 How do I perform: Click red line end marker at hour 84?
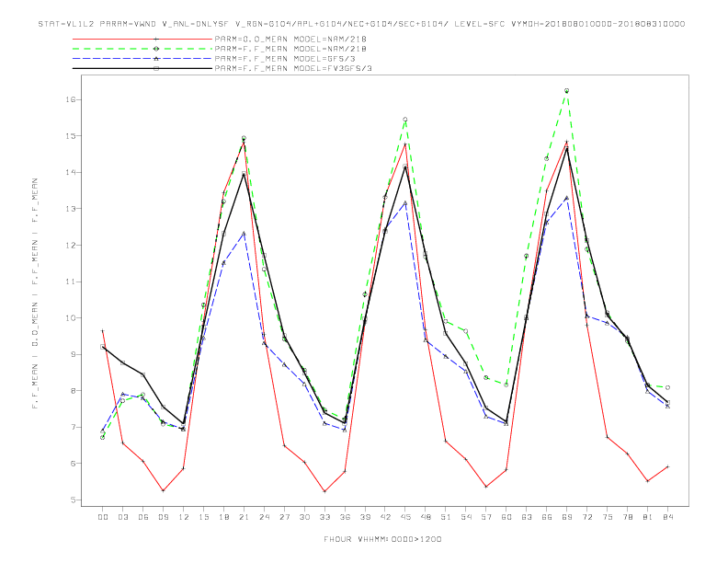667,466
